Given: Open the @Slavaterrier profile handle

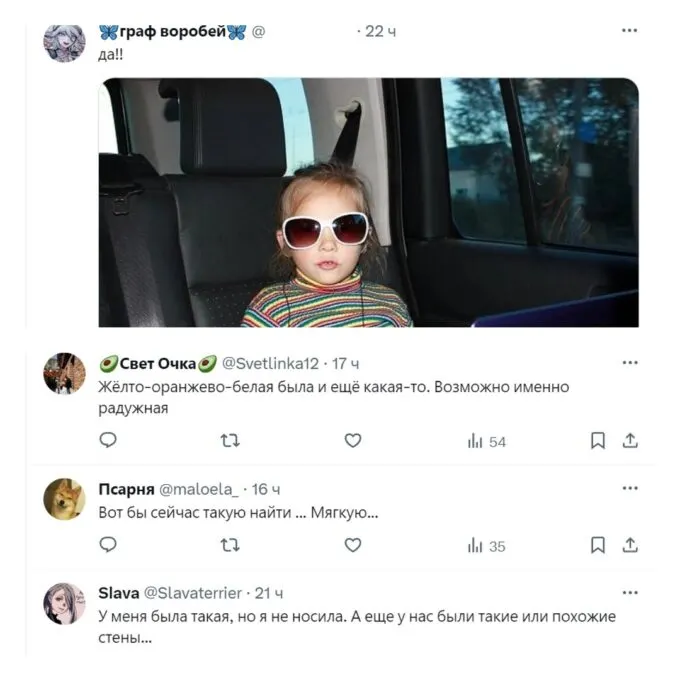Looking at the screenshot, I should (x=194, y=593).
